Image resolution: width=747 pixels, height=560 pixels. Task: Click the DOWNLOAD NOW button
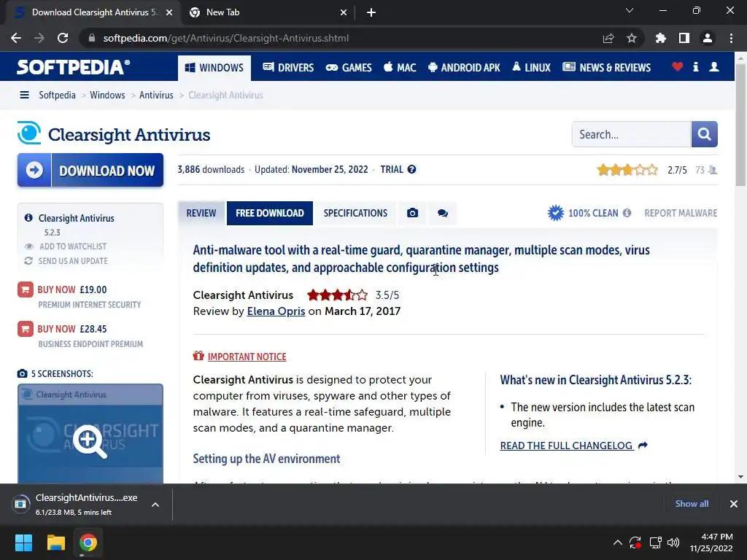click(x=90, y=170)
